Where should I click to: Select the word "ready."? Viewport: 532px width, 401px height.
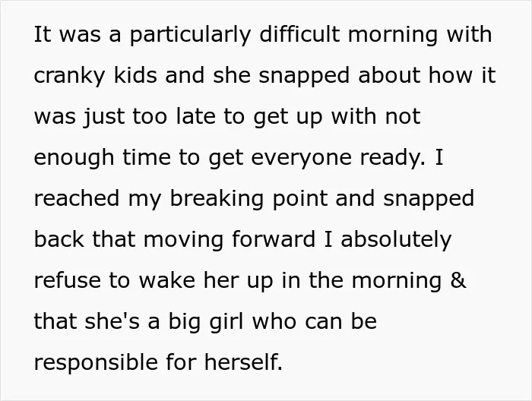tap(392, 158)
